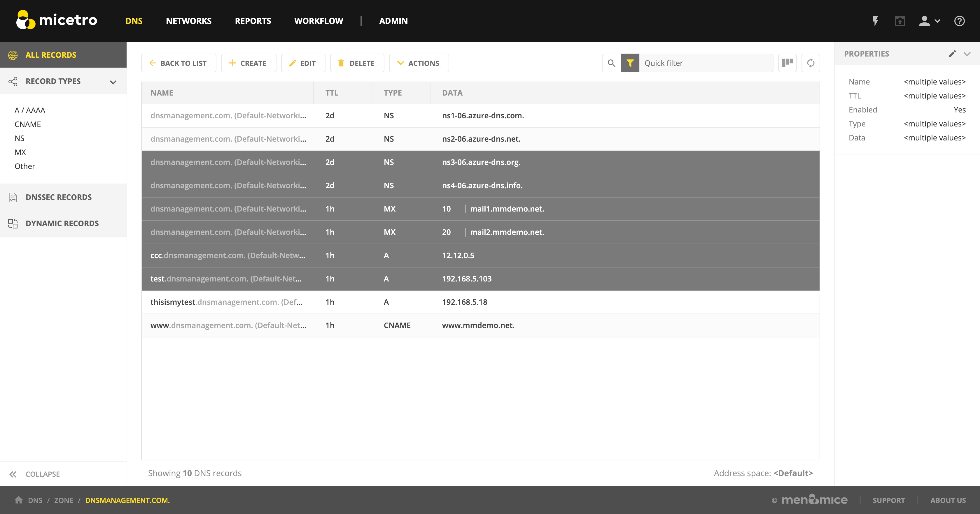
Task: Select the ns3-06.azure-dns.org. record row
Action: pos(480,162)
